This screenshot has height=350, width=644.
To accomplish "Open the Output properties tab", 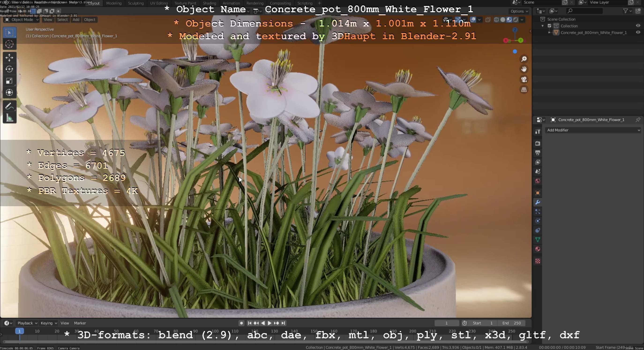I will 538,153.
